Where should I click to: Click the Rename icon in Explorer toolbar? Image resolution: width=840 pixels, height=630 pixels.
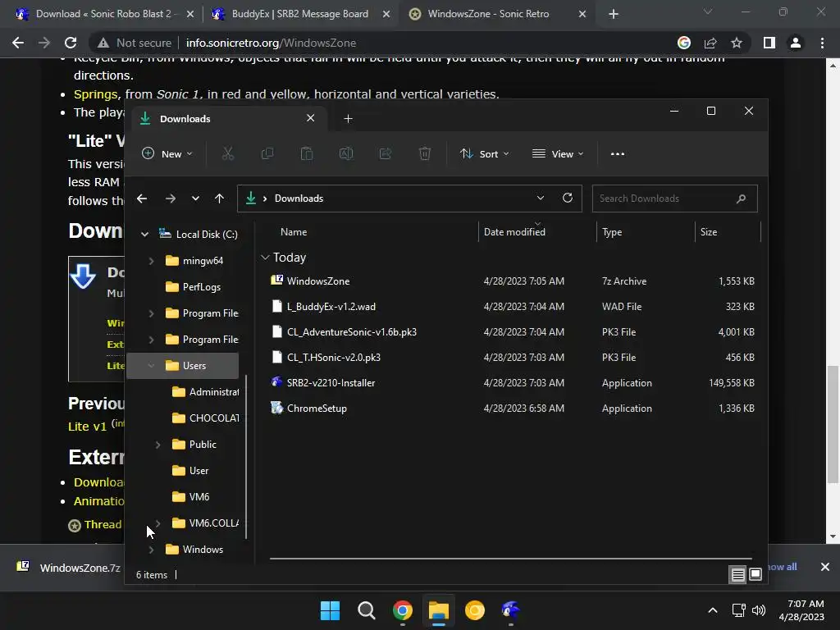click(346, 153)
